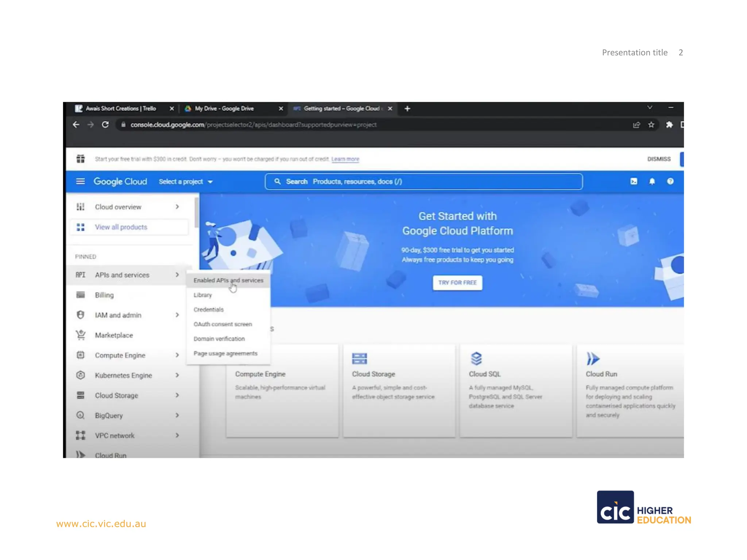Click the bookmark star icon in address bar
Viewport: 747px width, 560px height.
coord(651,125)
